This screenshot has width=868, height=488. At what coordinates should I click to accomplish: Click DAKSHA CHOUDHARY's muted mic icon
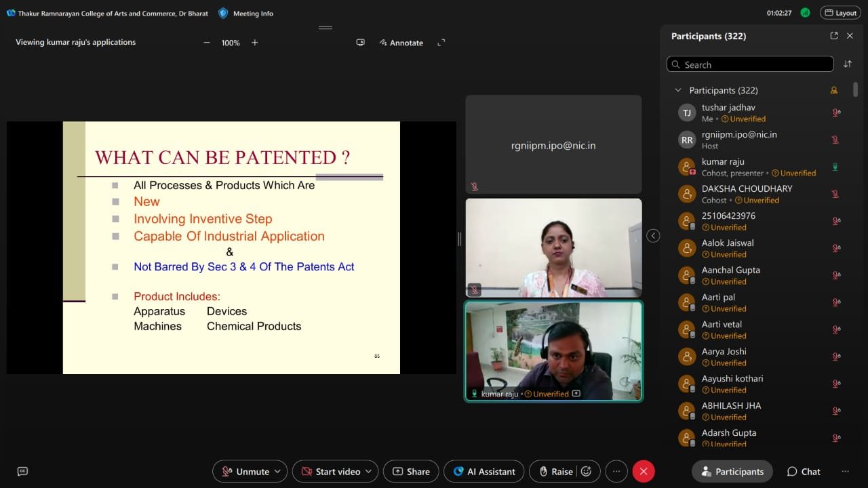tap(835, 195)
